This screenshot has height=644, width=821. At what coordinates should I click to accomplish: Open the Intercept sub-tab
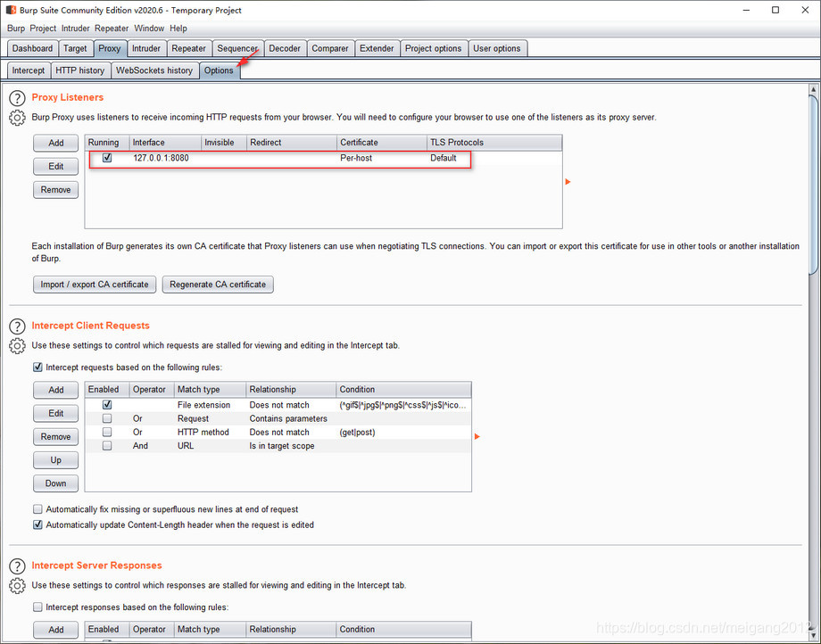[x=29, y=70]
